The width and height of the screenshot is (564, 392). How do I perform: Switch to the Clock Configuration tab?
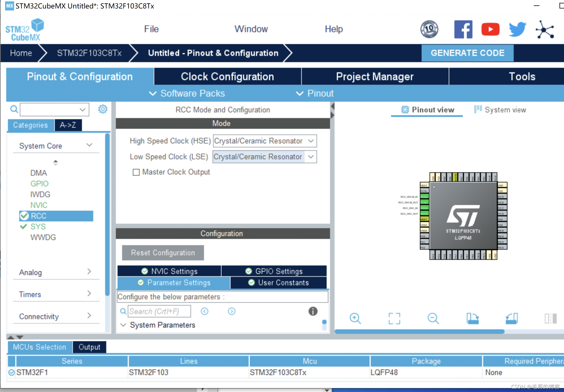coord(227,77)
